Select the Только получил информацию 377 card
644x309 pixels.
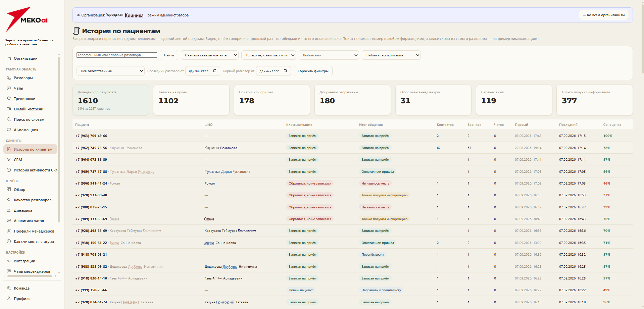point(595,100)
